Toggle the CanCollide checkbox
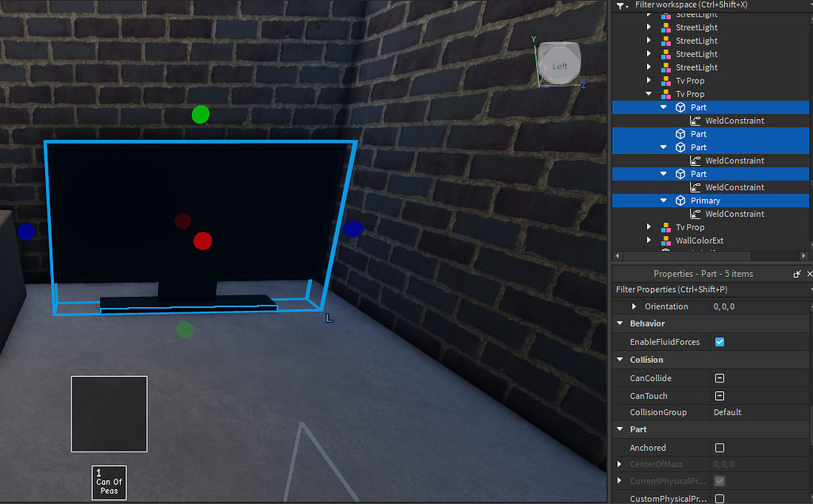813x504 pixels. coord(720,378)
